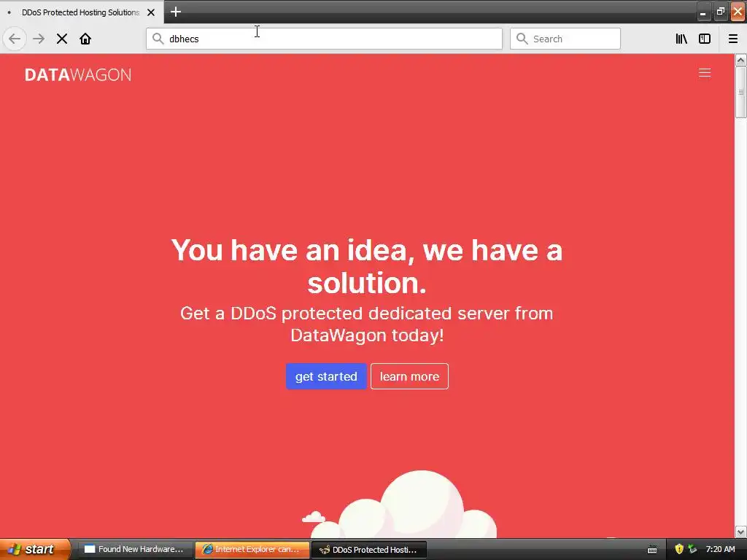Open a new browser tab
The image size is (747, 560).
[176, 12]
